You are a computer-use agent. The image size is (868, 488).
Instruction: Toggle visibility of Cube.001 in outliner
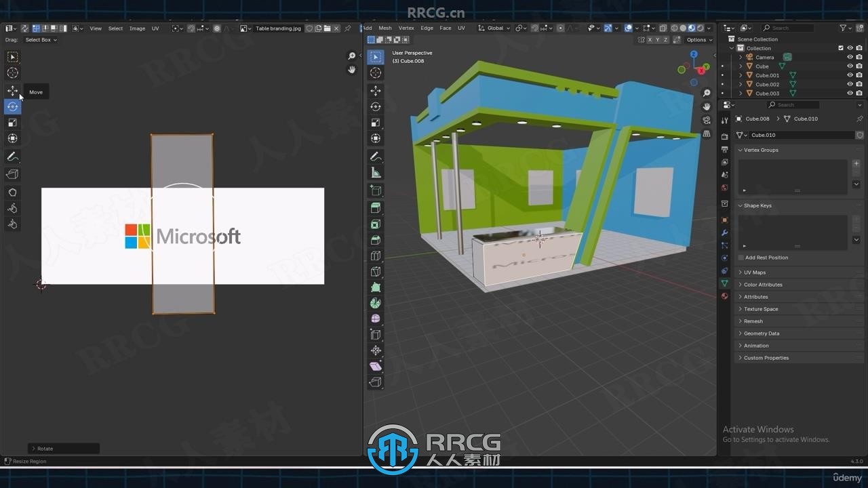pos(850,75)
